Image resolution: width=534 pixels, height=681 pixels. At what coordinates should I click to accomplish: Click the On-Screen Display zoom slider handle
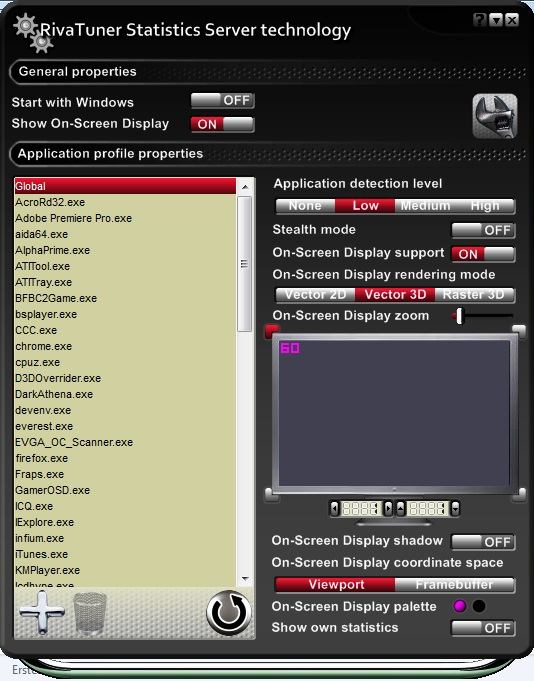pos(459,316)
